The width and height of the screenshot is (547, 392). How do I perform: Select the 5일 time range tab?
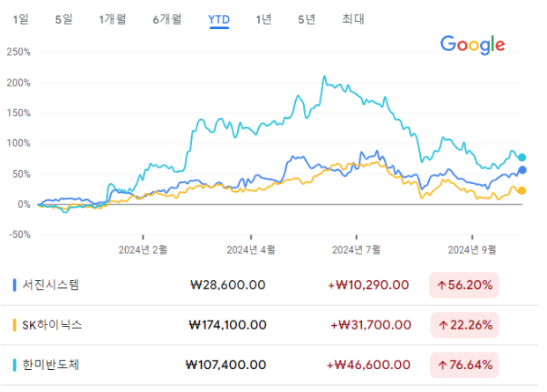pos(63,18)
